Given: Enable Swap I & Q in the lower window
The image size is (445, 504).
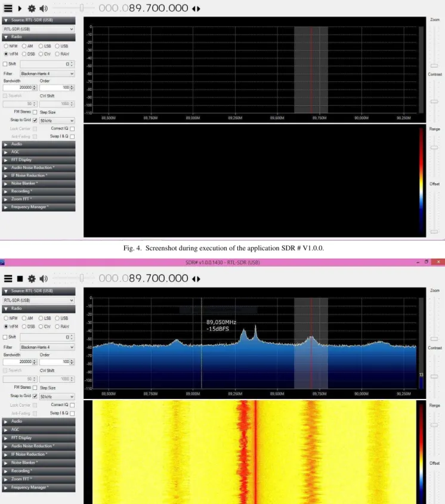Looking at the screenshot, I should coord(72,413).
